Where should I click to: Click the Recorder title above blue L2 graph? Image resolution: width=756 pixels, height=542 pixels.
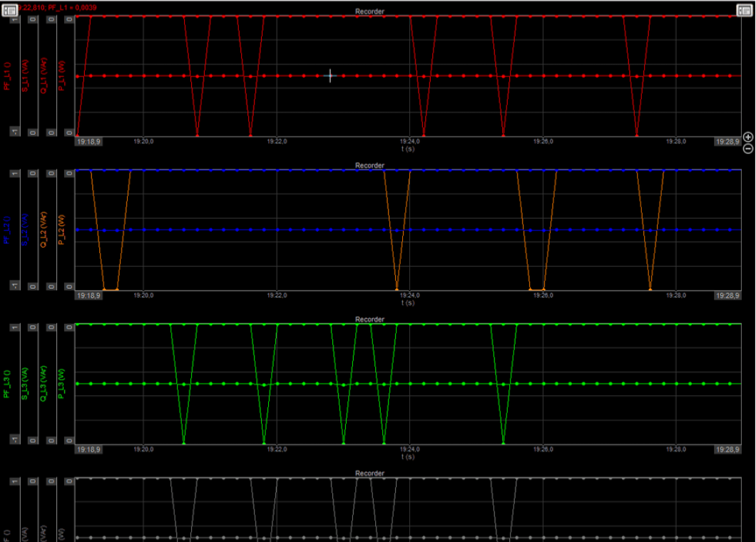(x=370, y=165)
